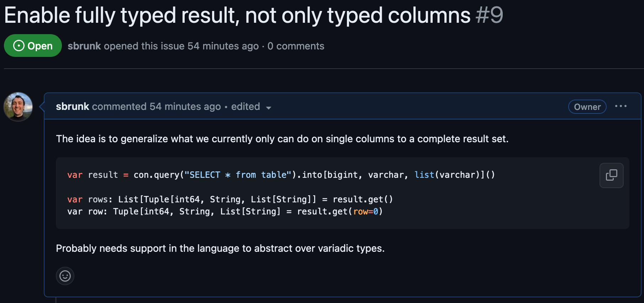The width and height of the screenshot is (644, 303).
Task: Click the issue number #9
Action: 490,16
